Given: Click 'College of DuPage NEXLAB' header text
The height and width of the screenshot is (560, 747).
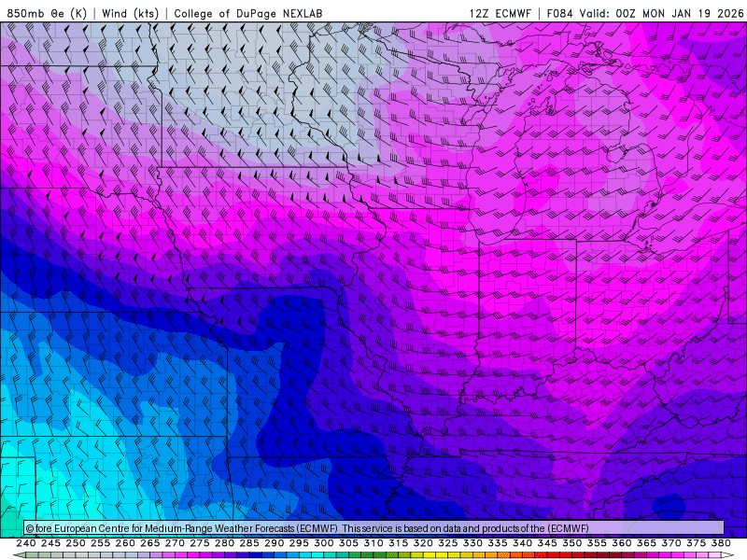Looking at the screenshot, I should tap(247, 13).
